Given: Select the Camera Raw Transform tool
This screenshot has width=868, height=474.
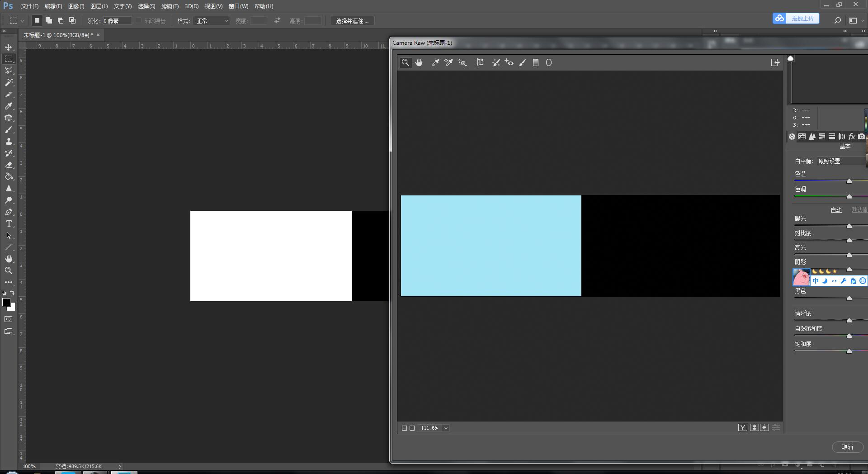Looking at the screenshot, I should click(480, 63).
